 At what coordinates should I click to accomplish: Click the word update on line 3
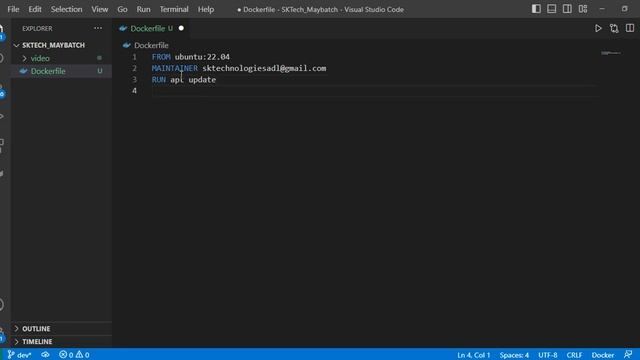(x=202, y=80)
